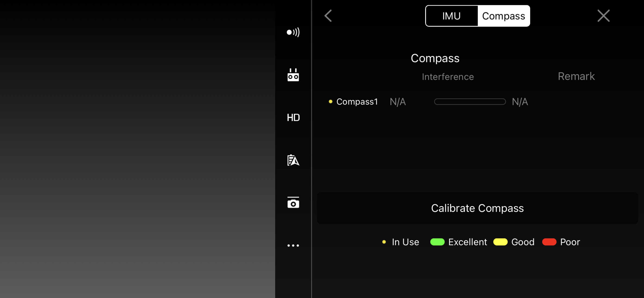Select the HD transmission settings icon
The height and width of the screenshot is (298, 644).
click(x=293, y=117)
